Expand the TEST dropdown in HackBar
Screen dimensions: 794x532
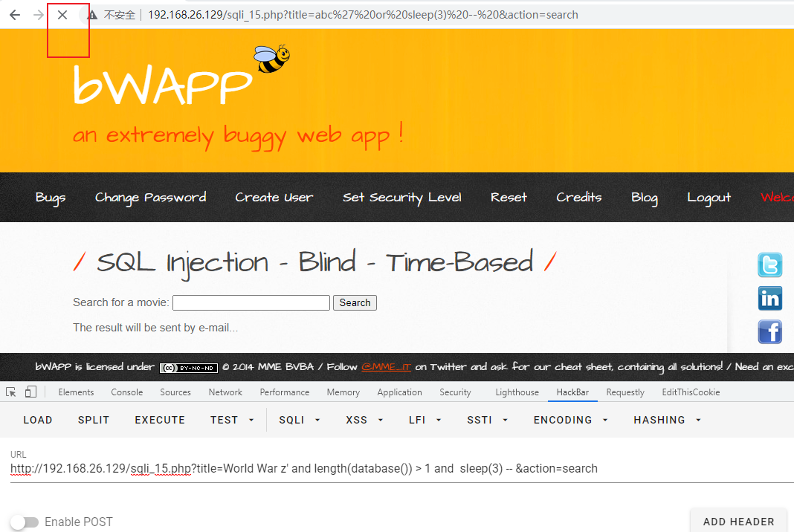click(x=232, y=420)
